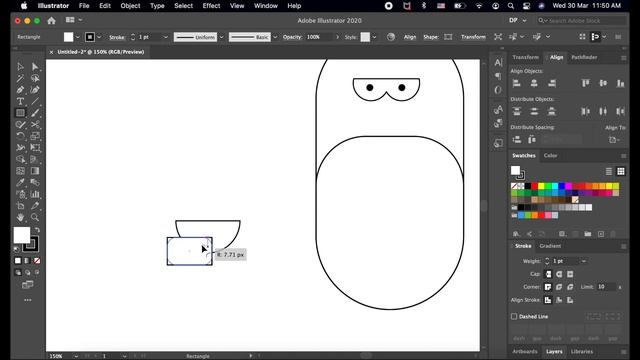Open Recolor Artwork globe icon
Image resolution: width=640 pixels, height=360 pixels.
pos(391,37)
